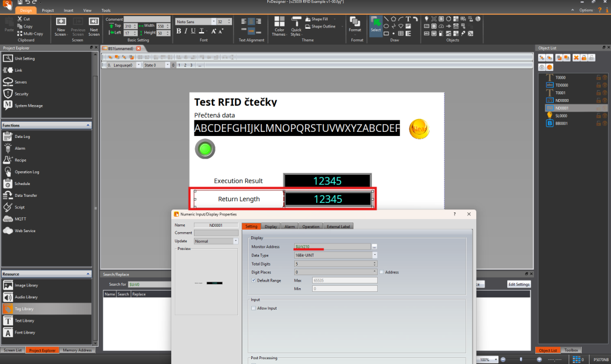Image resolution: width=611 pixels, height=364 pixels.
Task: Open the MQTT settings
Action: 20,219
